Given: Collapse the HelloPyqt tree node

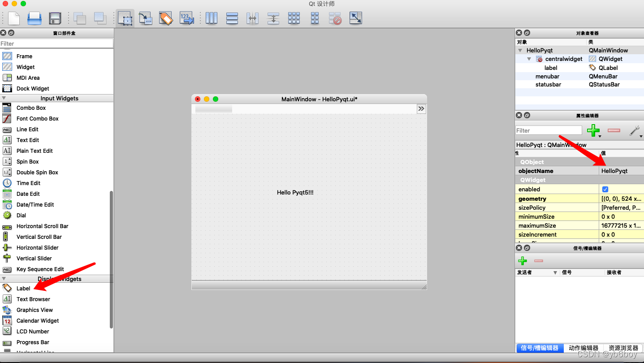Looking at the screenshot, I should [x=520, y=51].
